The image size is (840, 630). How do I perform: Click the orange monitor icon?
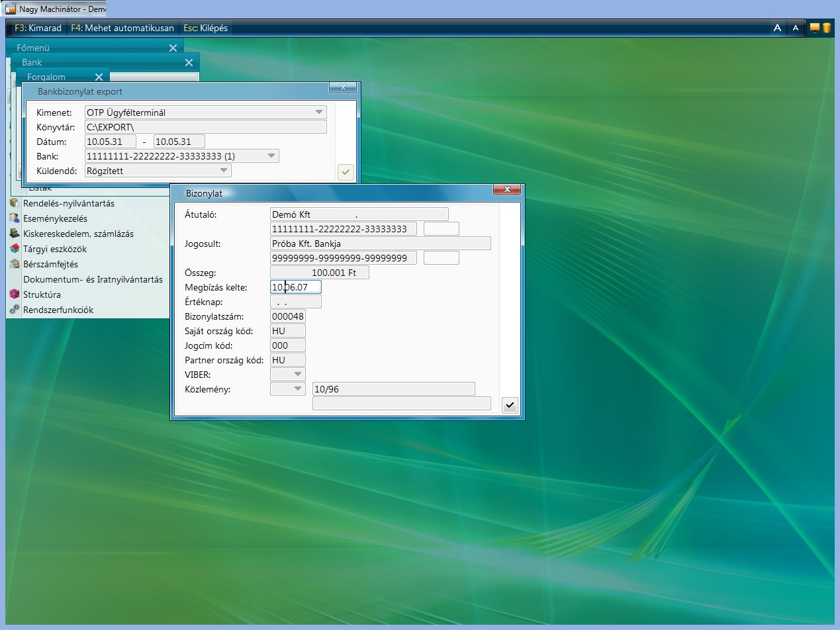coord(814,28)
